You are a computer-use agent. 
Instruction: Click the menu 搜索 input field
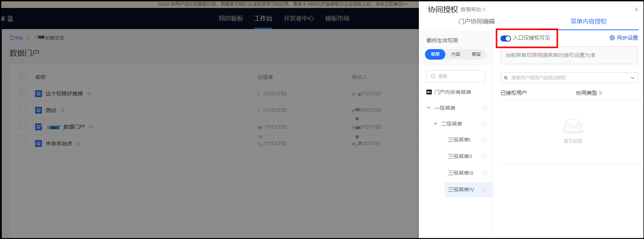[x=456, y=76]
